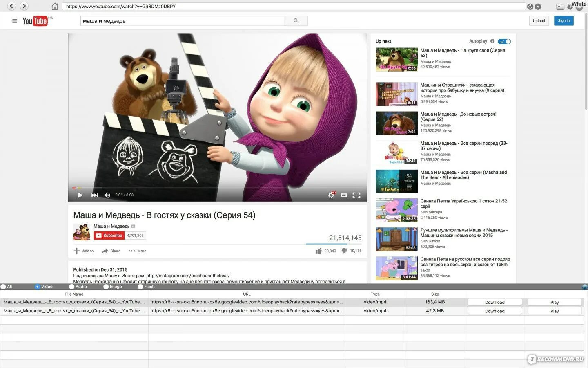Go to YouTube home via logo
Viewport: 588px width, 368px height.
[35, 21]
